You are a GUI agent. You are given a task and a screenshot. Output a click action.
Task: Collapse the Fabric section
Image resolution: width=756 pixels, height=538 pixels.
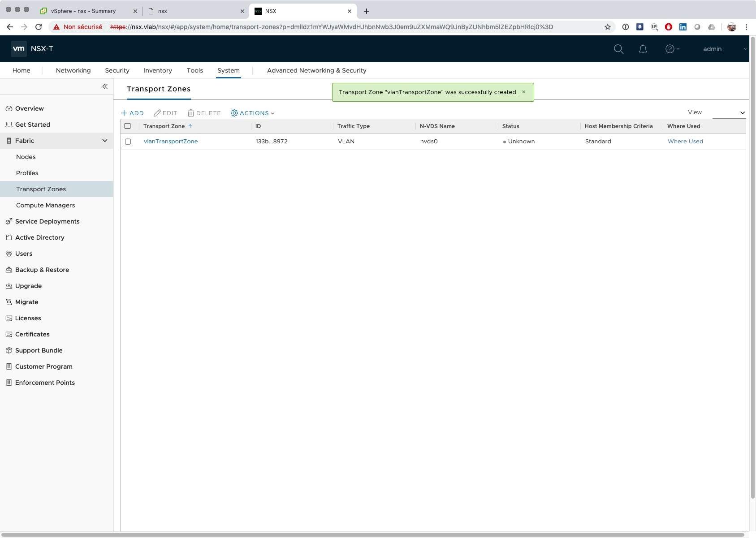pyautogui.click(x=105, y=141)
